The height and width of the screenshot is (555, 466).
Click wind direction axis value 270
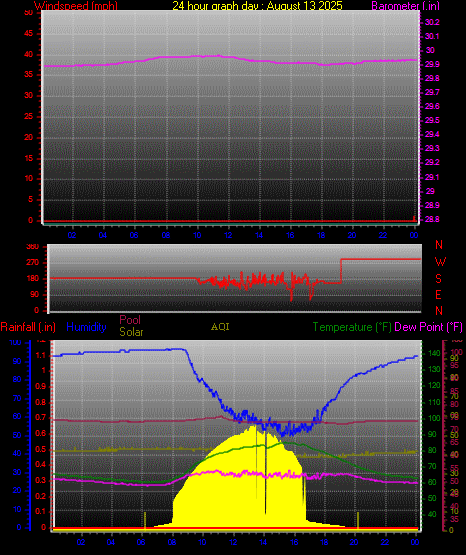click(x=33, y=263)
